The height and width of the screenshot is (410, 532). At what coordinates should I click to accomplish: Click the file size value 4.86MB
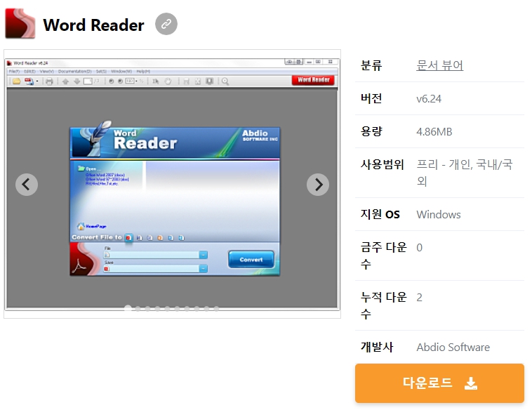click(434, 132)
